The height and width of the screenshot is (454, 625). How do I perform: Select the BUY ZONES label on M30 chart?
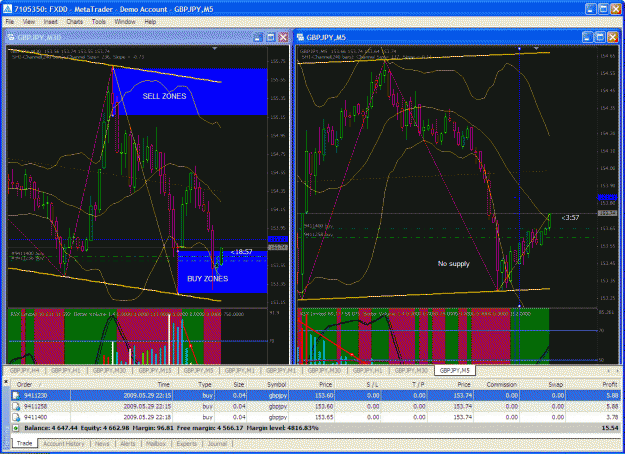pos(208,279)
